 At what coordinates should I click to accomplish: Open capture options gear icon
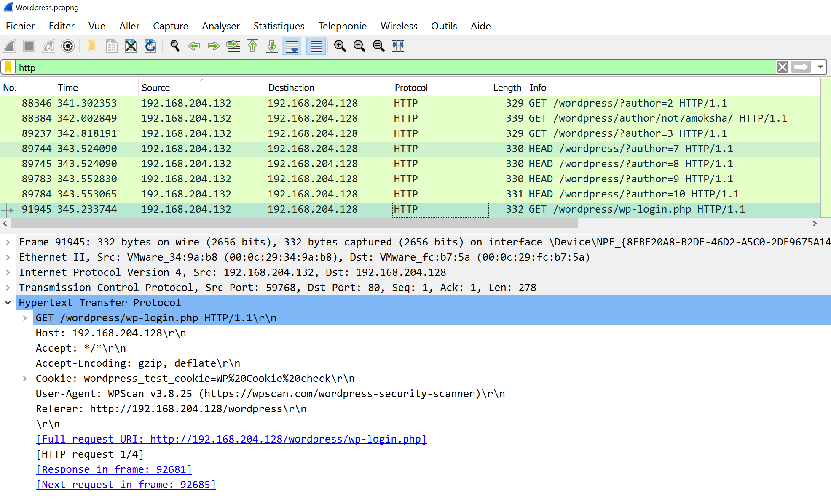coord(68,46)
